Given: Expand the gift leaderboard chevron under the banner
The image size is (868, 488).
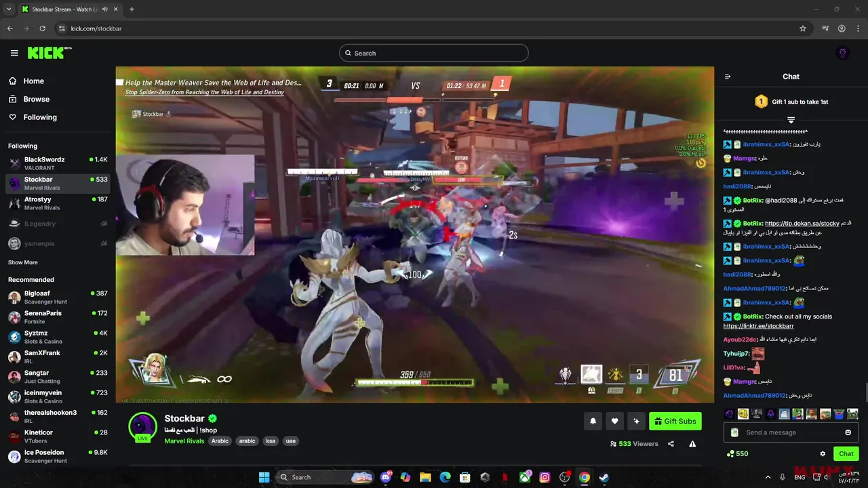Looking at the screenshot, I should click(791, 120).
